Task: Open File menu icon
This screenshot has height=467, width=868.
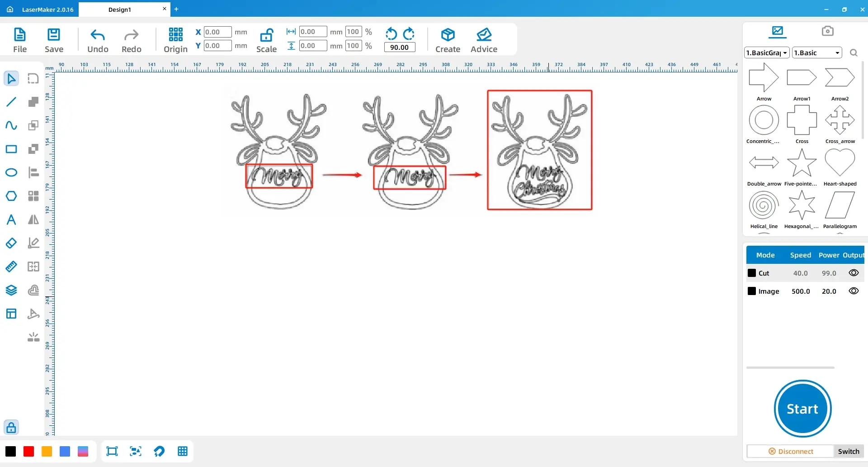Action: (x=20, y=40)
